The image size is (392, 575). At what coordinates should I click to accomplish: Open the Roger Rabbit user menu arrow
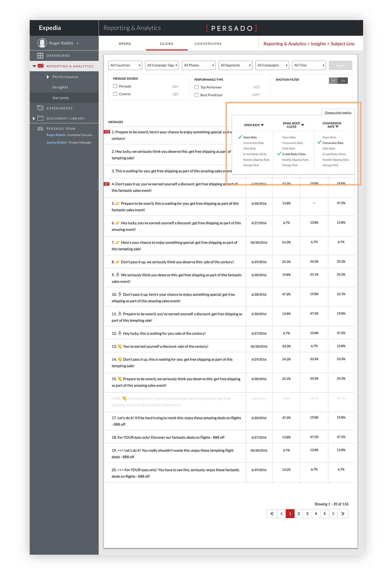77,43
